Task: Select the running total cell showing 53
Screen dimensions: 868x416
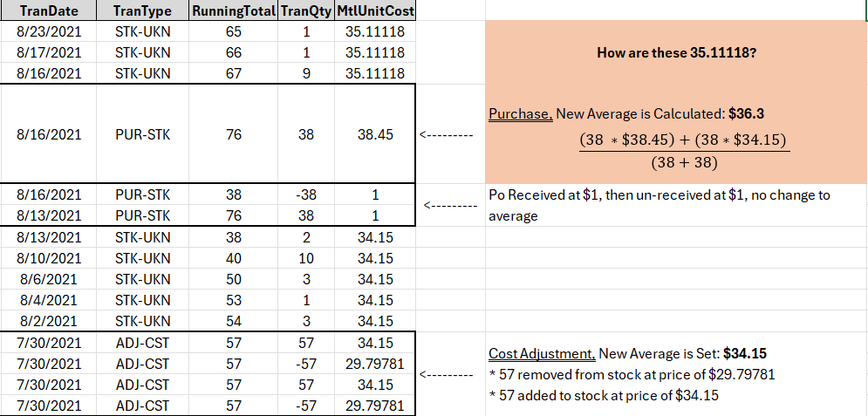Action: [235, 300]
